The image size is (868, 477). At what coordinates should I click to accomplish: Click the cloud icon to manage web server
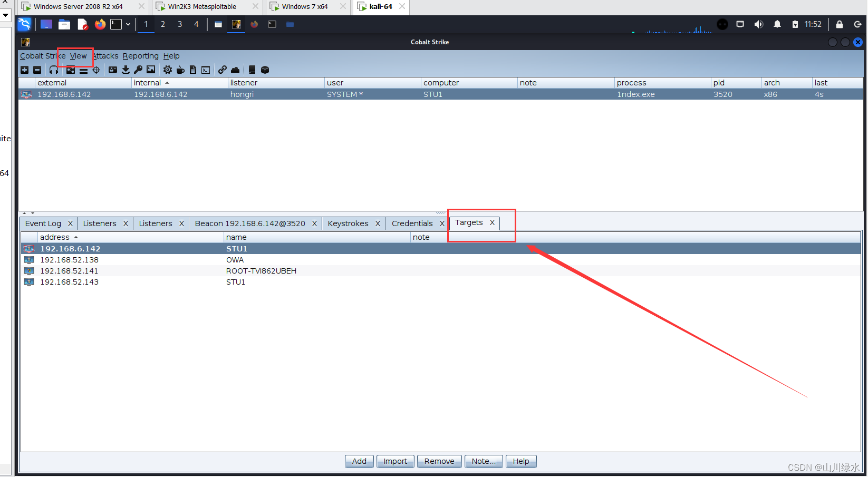(235, 70)
